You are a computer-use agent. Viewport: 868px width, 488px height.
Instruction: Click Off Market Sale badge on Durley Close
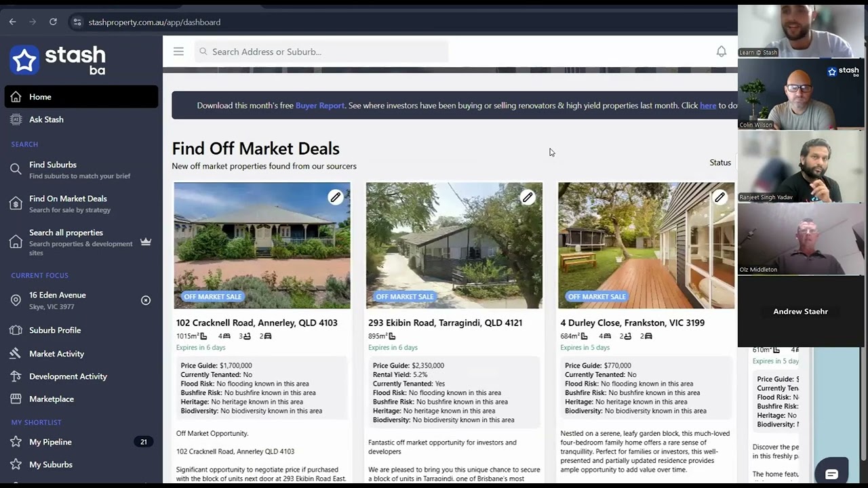pos(597,296)
